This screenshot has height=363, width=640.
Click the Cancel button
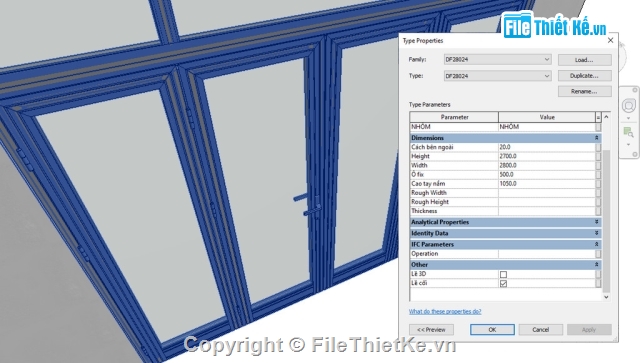click(541, 330)
